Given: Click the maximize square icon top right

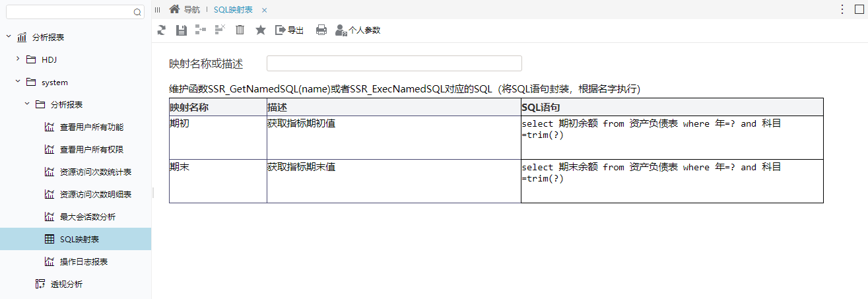Looking at the screenshot, I should [859, 9].
